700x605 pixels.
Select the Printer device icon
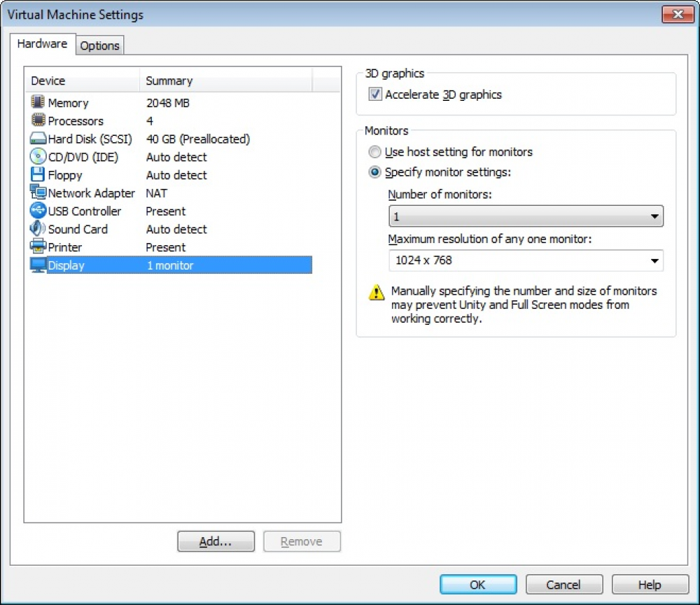pyautogui.click(x=38, y=247)
